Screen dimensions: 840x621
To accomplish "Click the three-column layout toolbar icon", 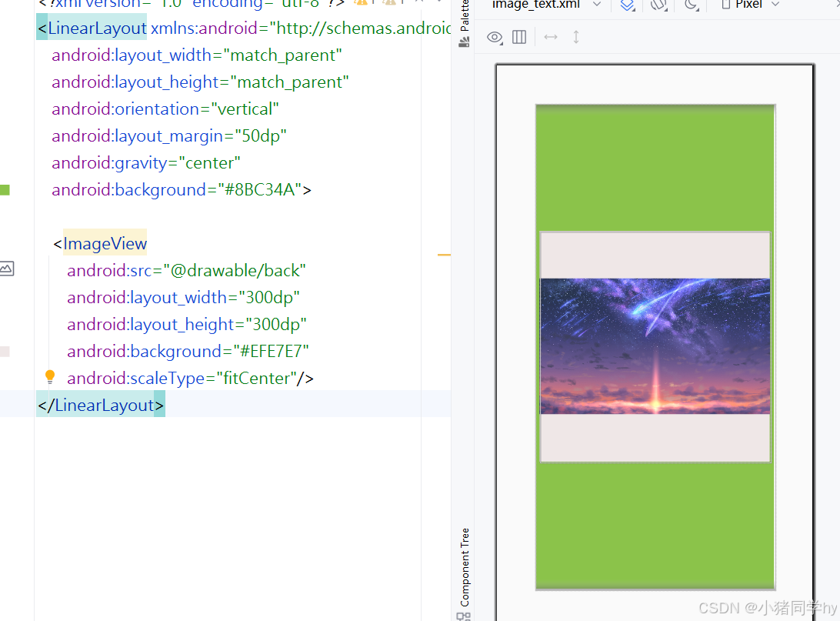I will [x=519, y=37].
